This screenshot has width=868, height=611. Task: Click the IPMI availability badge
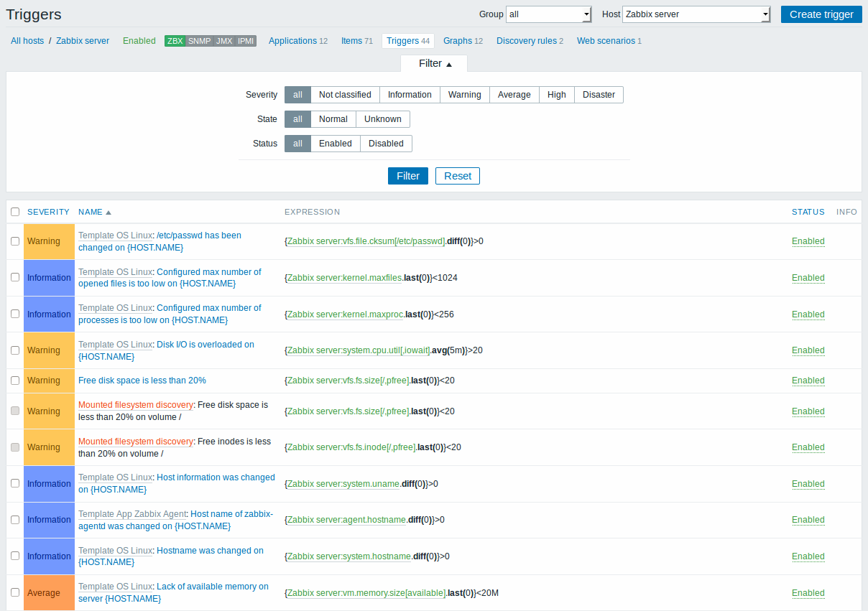(246, 41)
